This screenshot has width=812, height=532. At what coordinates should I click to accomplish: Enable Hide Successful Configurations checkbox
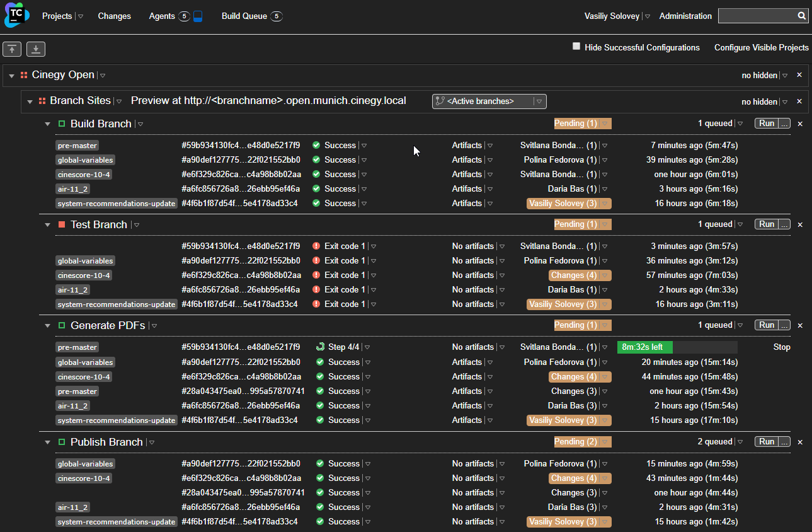576,47
